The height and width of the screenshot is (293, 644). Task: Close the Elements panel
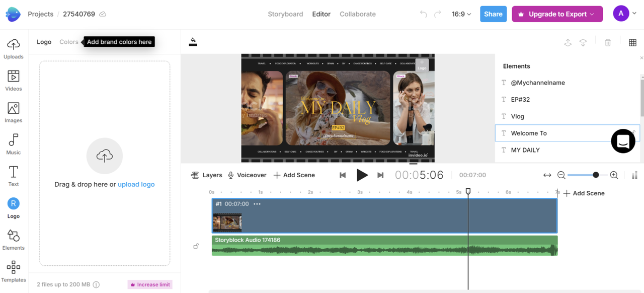pos(641,58)
